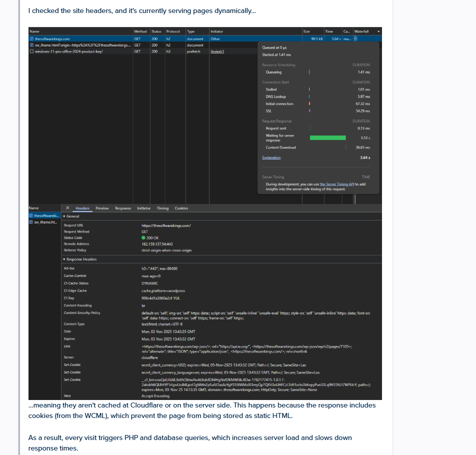The image size is (476, 455).
Task: Click sw_iframe.ht... icon in lower name list
Action: [31, 222]
